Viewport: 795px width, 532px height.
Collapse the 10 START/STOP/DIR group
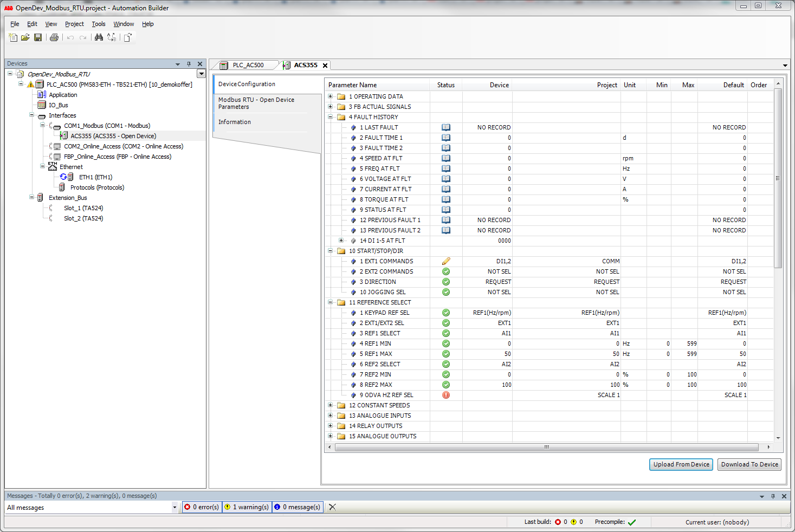click(331, 251)
